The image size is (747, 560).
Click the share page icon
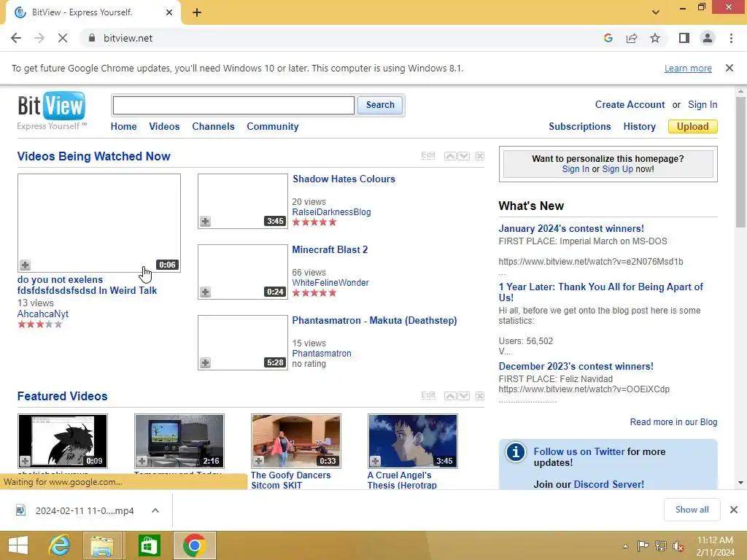(x=632, y=38)
